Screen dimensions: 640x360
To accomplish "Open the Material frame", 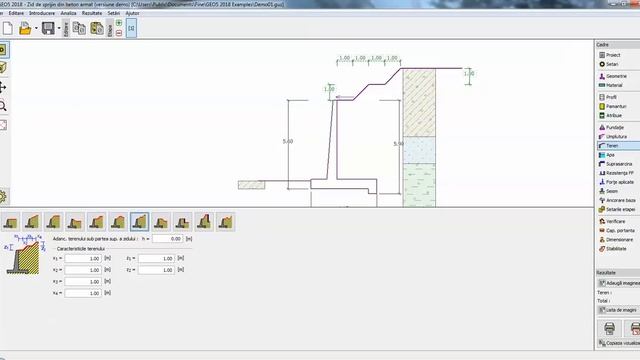I will click(x=618, y=85).
